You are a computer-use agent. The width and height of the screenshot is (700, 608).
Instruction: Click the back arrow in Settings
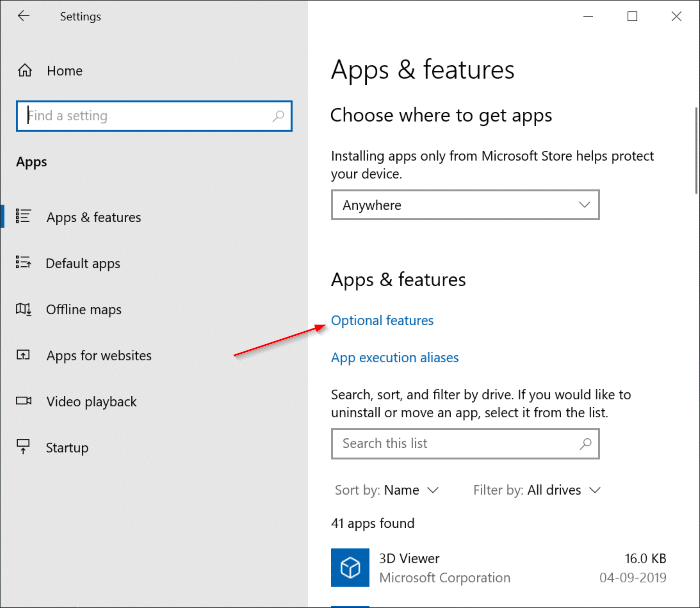[x=23, y=16]
